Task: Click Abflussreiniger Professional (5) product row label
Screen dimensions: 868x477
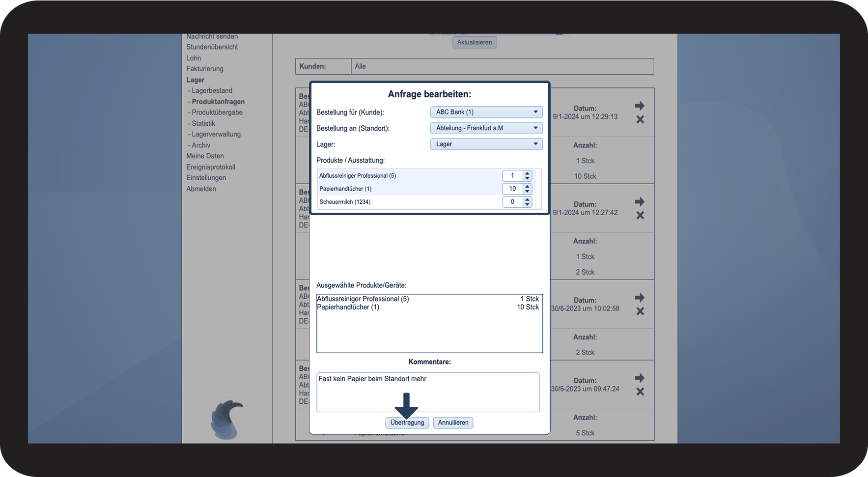Action: coord(358,176)
